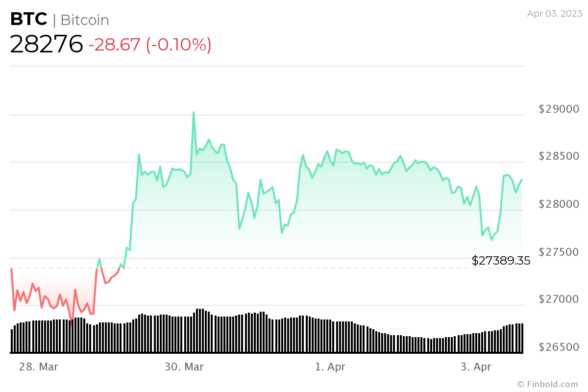Click the red -28.67 (-0.10%) change
Screen dimensions: 588x392
[x=150, y=45]
